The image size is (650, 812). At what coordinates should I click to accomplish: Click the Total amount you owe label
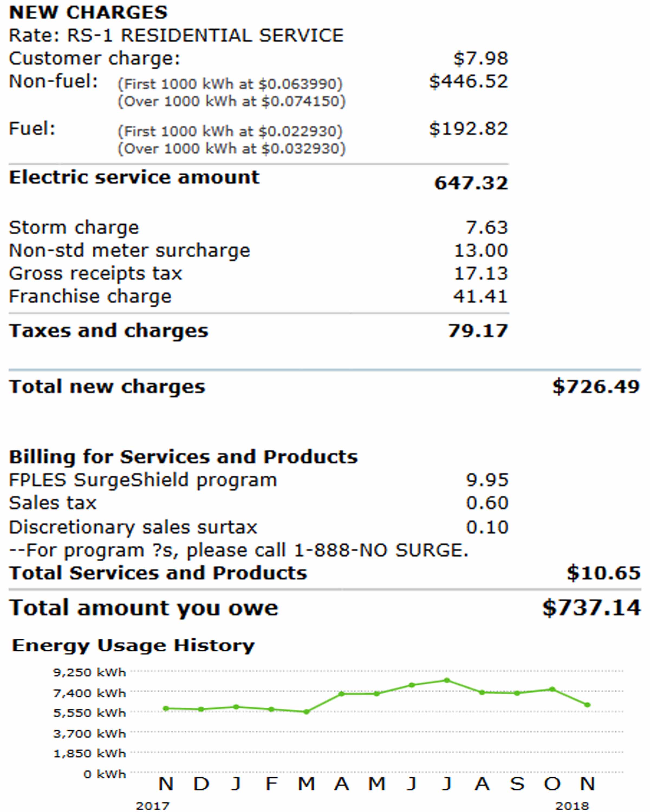144,608
